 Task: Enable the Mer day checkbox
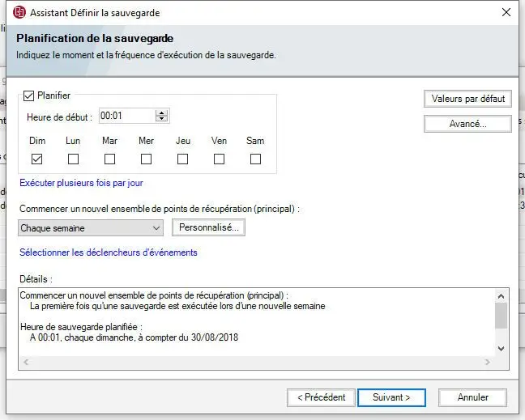146,159
